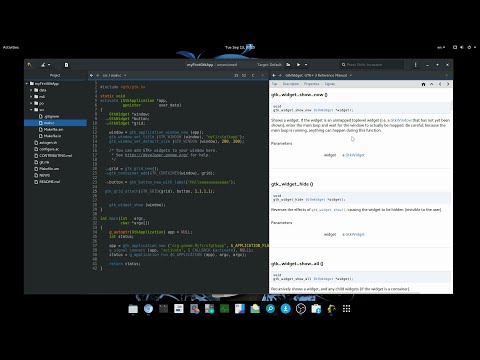Click the Signals link in documentation nav
The height and width of the screenshot is (360, 480).
coord(330,84)
